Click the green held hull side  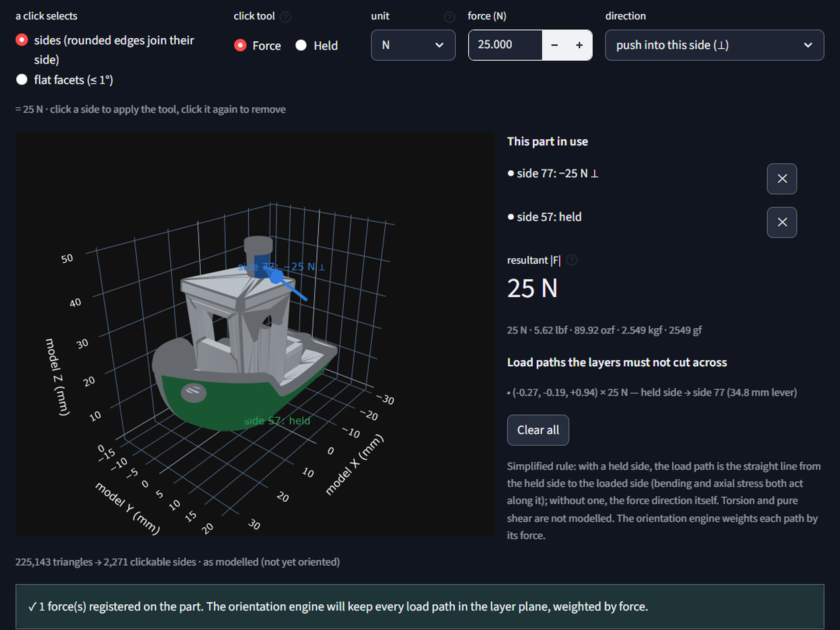[233, 404]
